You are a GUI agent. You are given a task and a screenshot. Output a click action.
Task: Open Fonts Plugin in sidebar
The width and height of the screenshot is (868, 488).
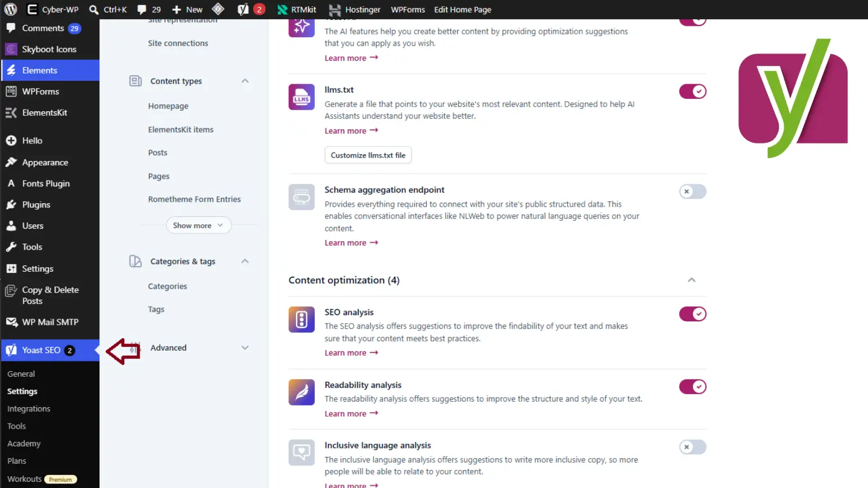pyautogui.click(x=50, y=184)
